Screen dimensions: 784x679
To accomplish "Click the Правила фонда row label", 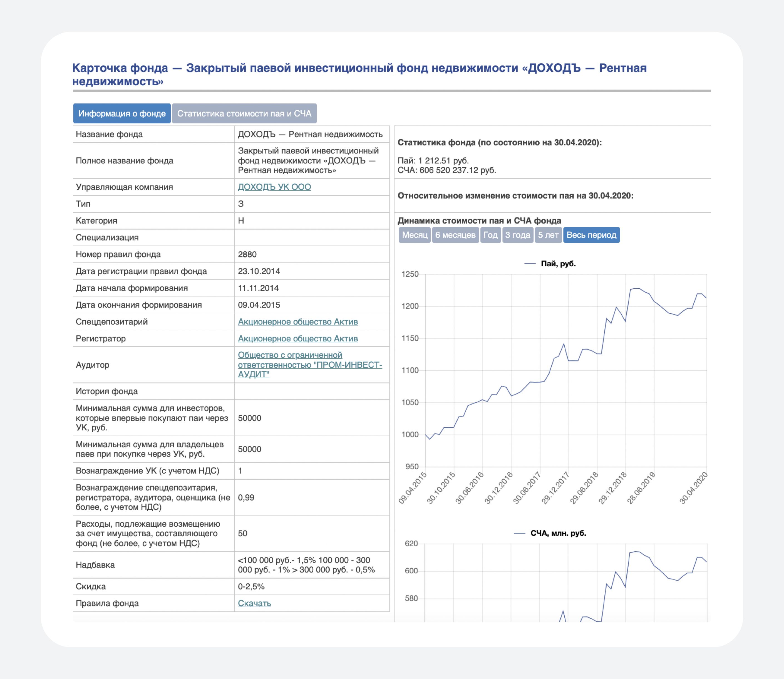I will 107,603.
